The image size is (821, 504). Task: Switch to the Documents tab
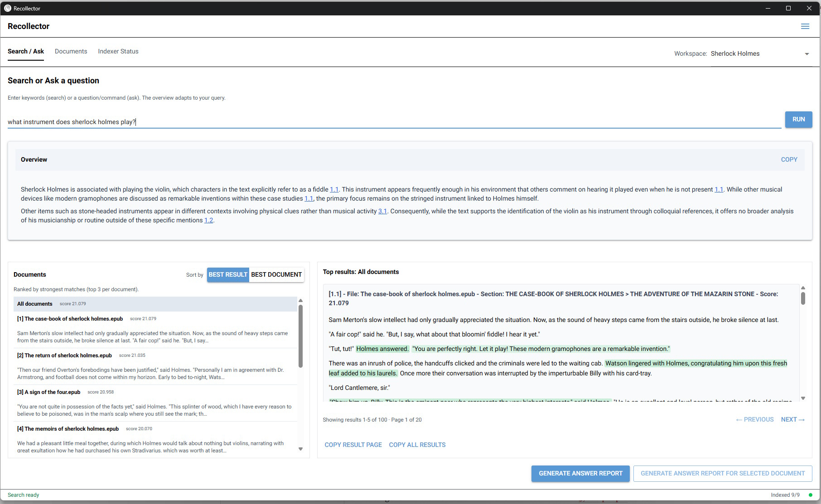[x=71, y=51]
